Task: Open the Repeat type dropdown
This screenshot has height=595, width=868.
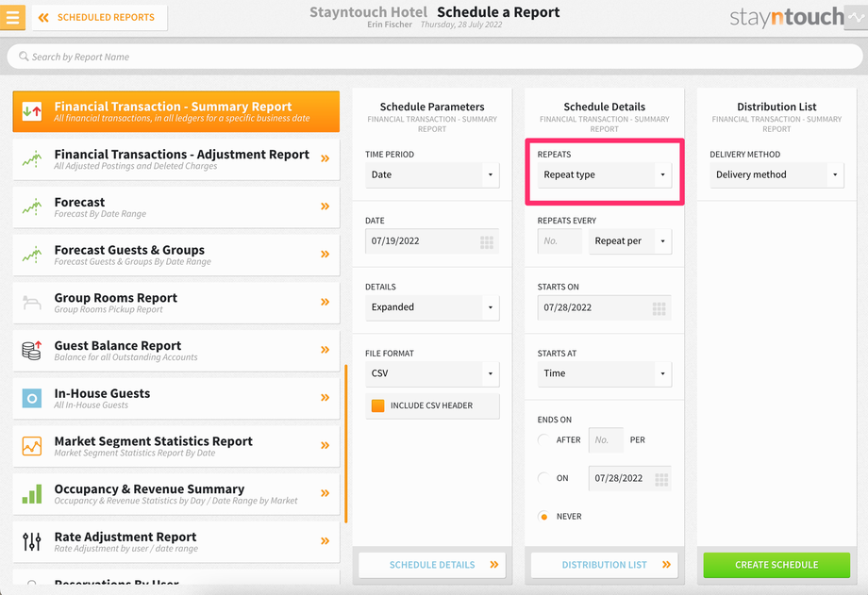Action: pyautogui.click(x=605, y=174)
